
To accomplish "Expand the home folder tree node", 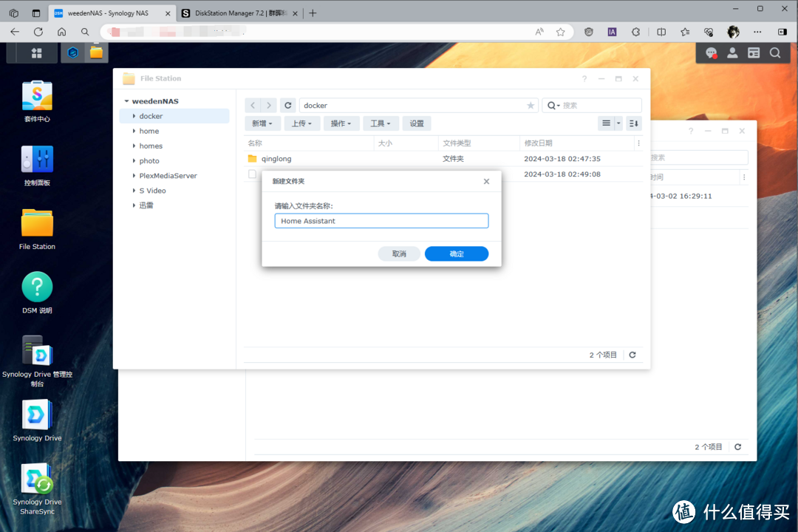I will coord(134,131).
